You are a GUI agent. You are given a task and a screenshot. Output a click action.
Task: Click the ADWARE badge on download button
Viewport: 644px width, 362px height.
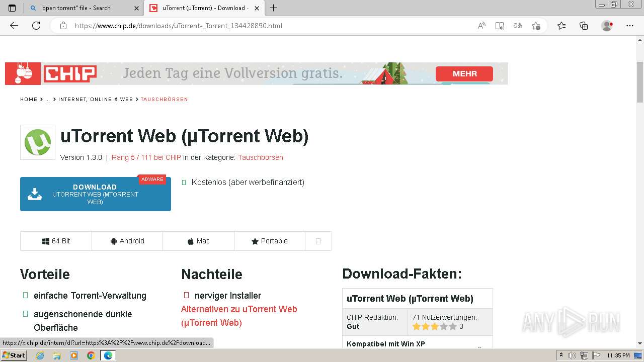[152, 179]
